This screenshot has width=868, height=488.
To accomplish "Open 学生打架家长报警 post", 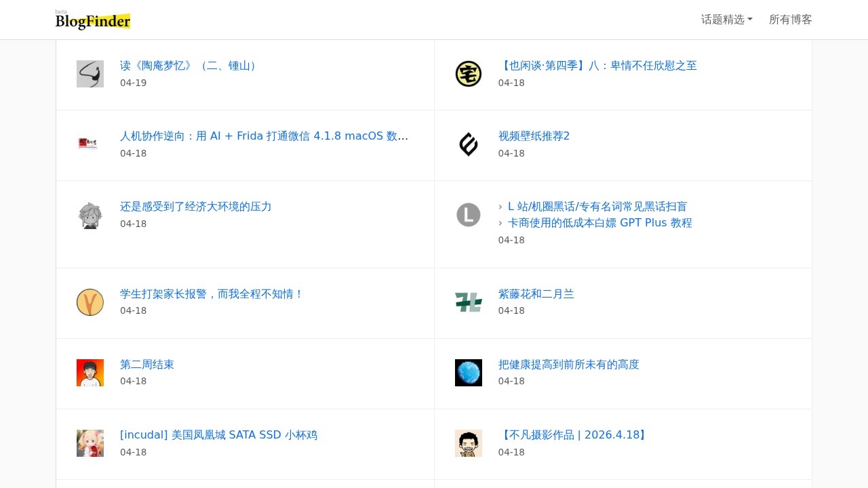I will tap(212, 294).
